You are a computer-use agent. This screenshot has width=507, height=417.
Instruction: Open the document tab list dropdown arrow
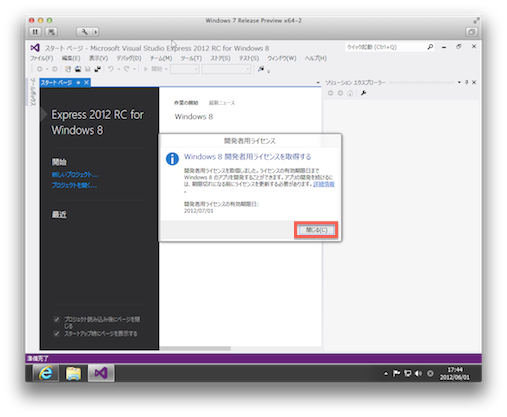(318, 82)
